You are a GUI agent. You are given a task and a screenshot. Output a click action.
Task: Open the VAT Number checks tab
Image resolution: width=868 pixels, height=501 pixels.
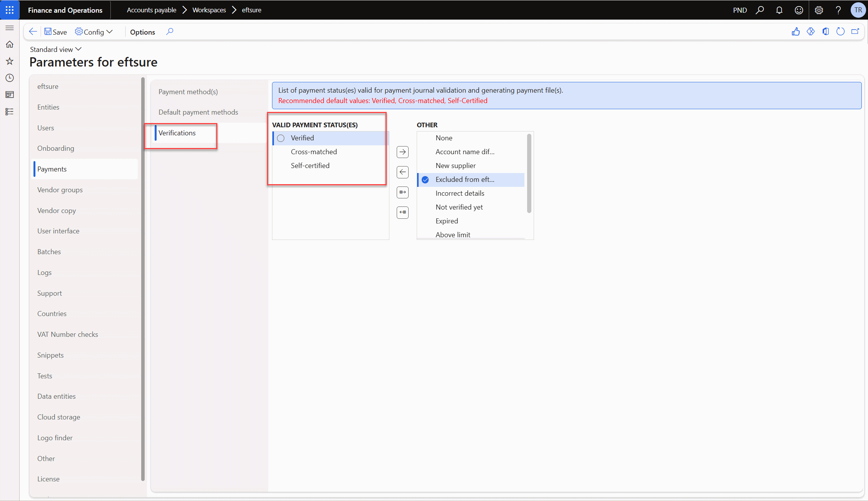(x=85, y=335)
